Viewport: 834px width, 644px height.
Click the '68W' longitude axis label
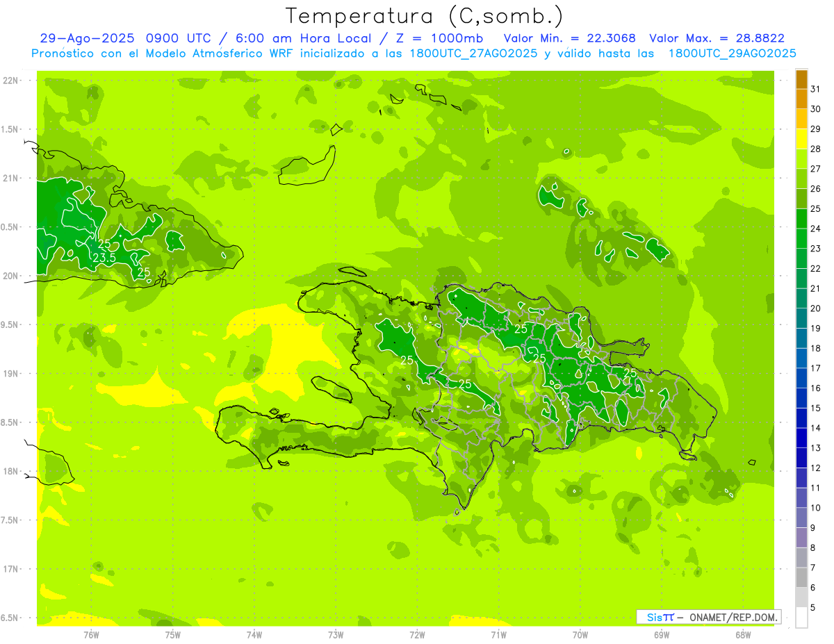(743, 634)
